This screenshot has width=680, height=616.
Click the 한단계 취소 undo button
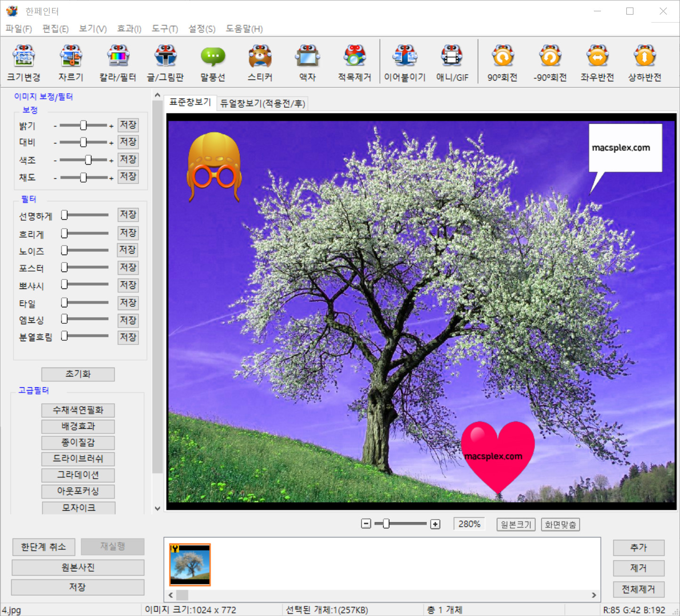(x=44, y=547)
